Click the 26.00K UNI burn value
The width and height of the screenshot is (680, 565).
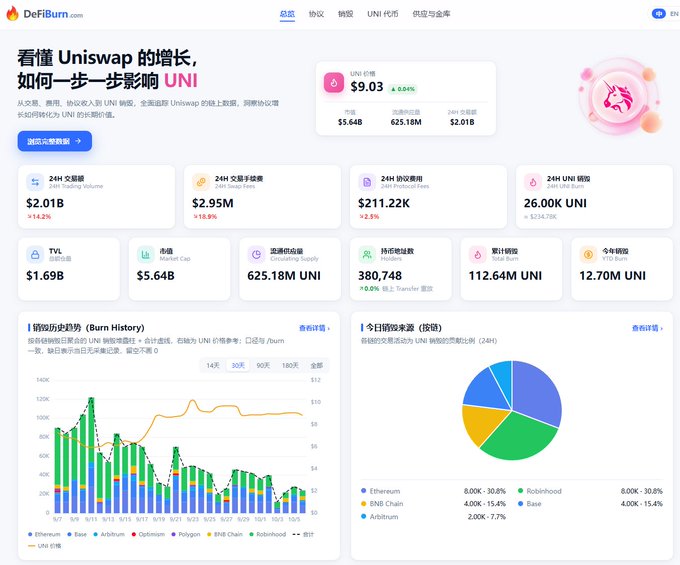(555, 203)
